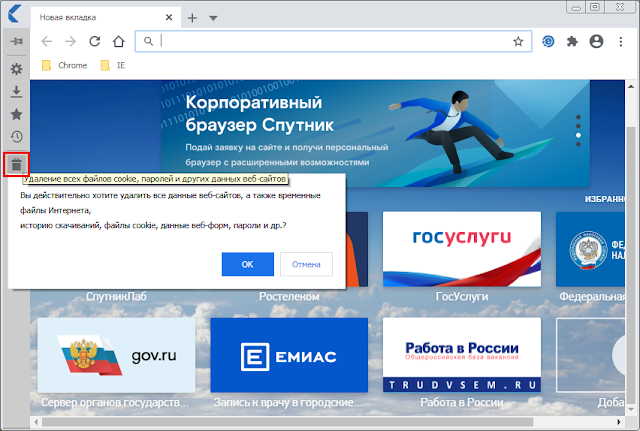Click the Sputnik browser logo icon
The width and height of the screenshot is (640, 431).
(x=14, y=13)
